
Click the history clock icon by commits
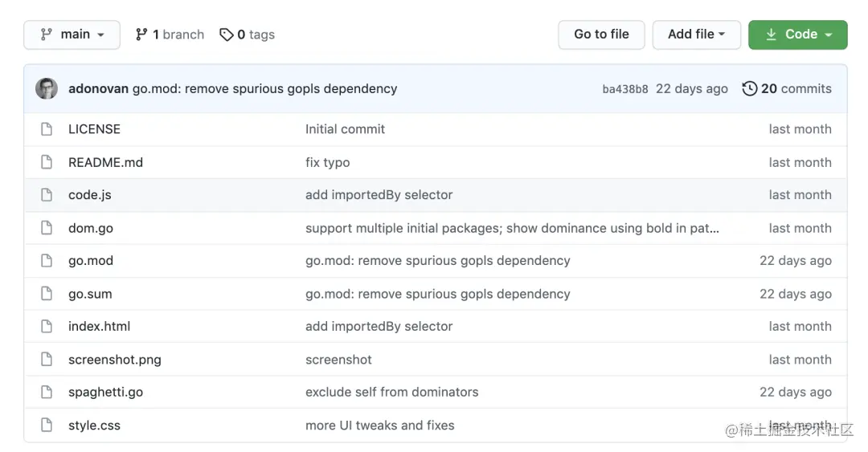[x=749, y=89]
